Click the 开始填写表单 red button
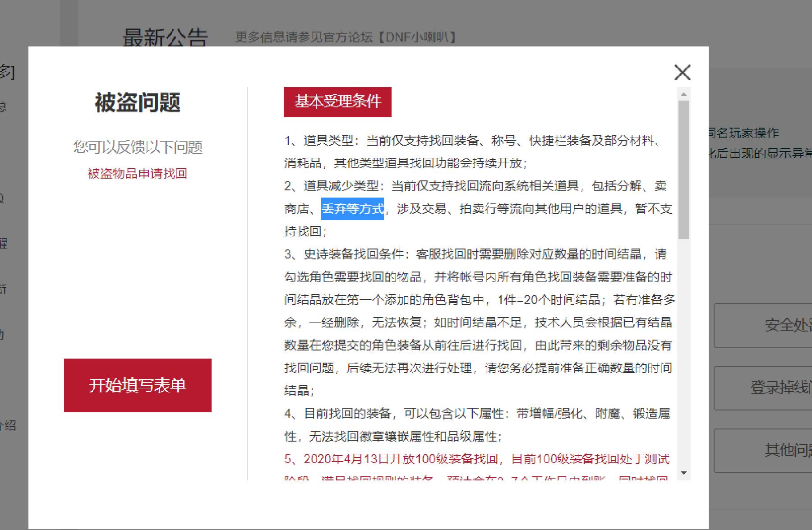812x530 pixels. [138, 386]
